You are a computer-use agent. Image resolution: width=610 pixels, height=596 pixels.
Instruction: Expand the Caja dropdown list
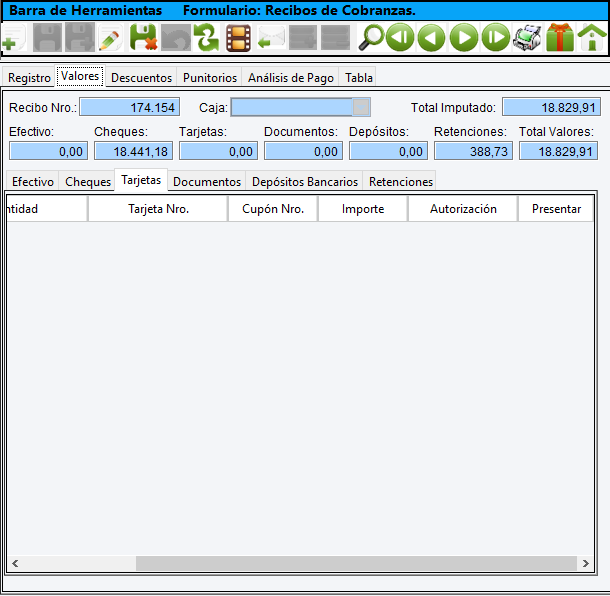(x=362, y=107)
